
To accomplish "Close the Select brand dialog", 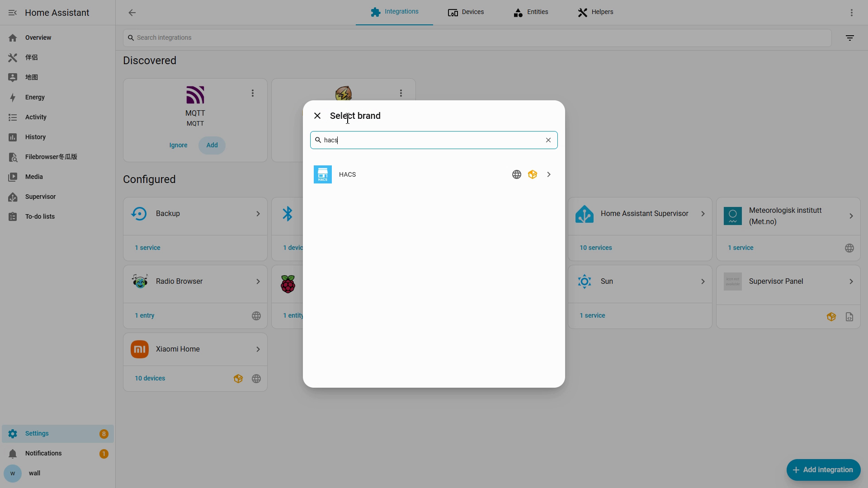I will (317, 116).
